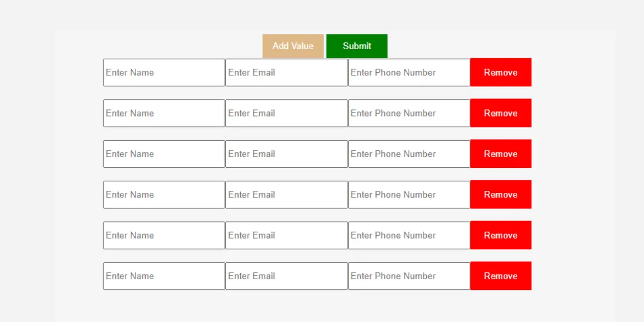Remove the third row of fields
The width and height of the screenshot is (644, 322).
tap(501, 154)
